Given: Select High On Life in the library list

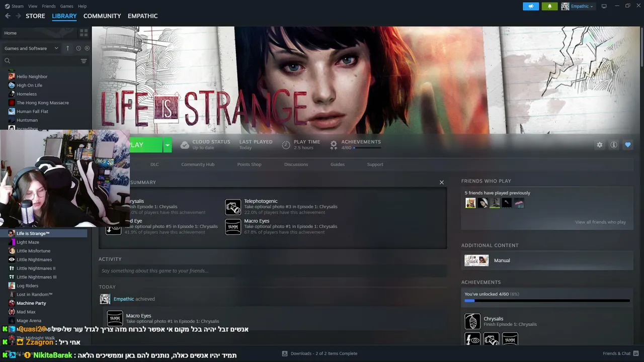Looking at the screenshot, I should click(x=29, y=85).
